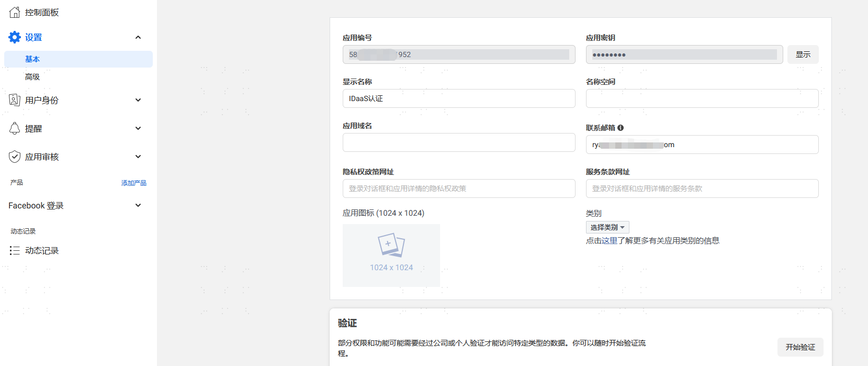Viewport: 868px width, 366px height.
Task: Click the 开始验证 button
Action: [x=801, y=347]
